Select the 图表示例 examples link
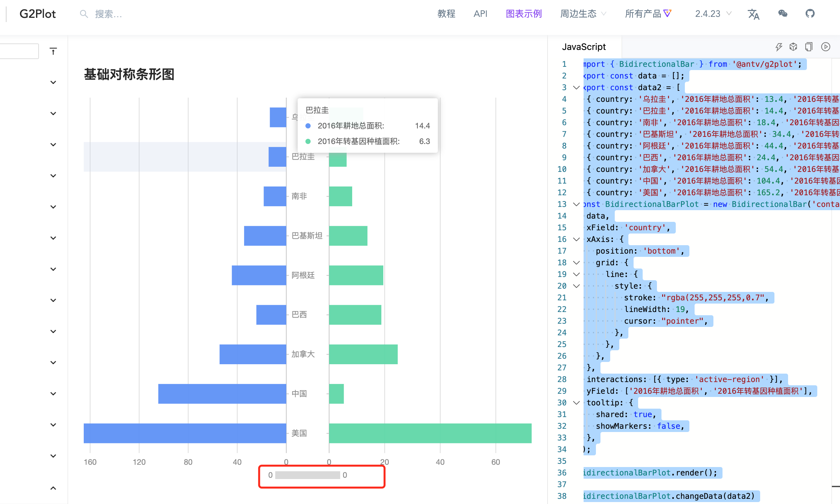This screenshot has width=840, height=504. (523, 14)
